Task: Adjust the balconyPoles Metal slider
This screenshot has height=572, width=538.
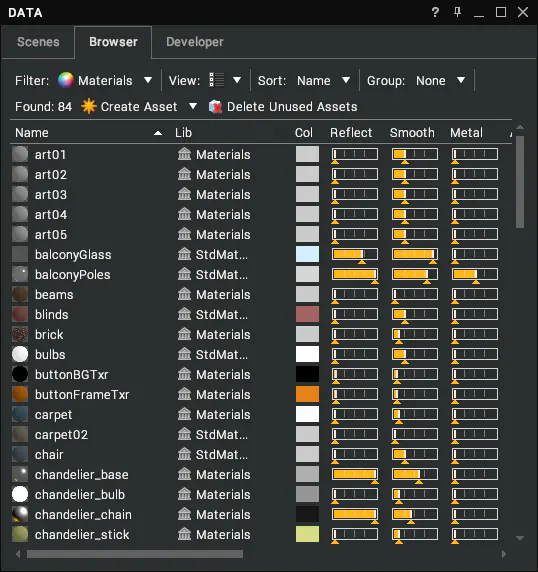Action: (475, 274)
